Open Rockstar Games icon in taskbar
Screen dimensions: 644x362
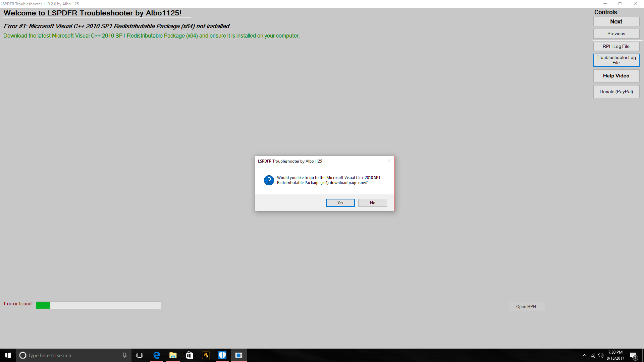click(x=206, y=355)
